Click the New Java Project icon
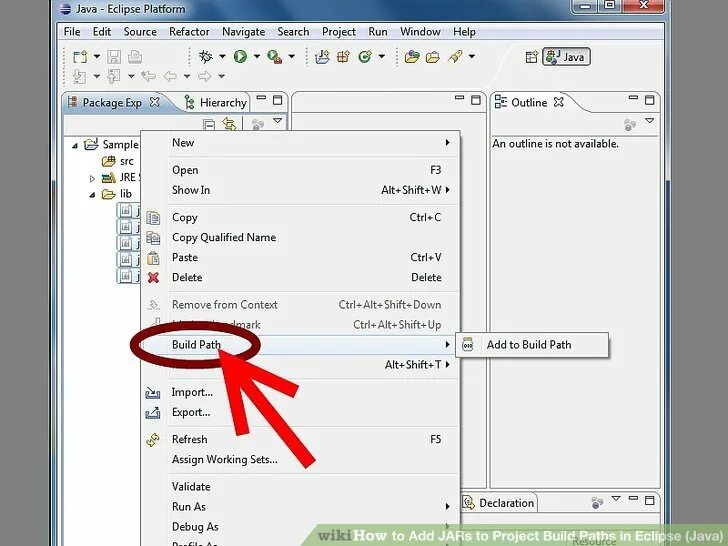The image size is (728, 546). coord(322,57)
